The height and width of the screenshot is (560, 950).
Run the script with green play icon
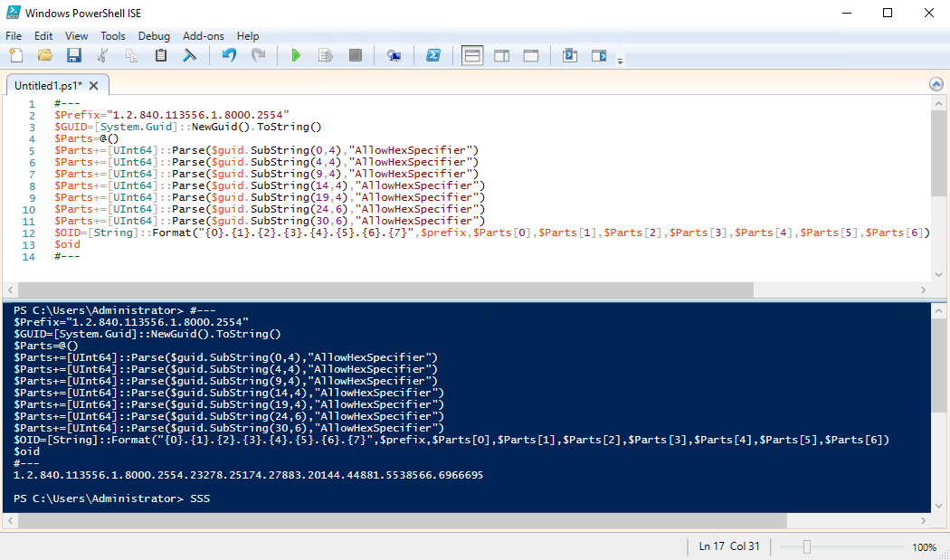296,56
